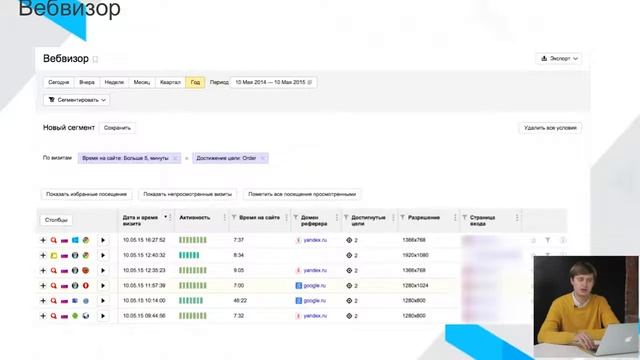640x360 pixels.
Task: Open the yandex.ru referrer link in 16:27:52 row
Action: [x=315, y=240]
